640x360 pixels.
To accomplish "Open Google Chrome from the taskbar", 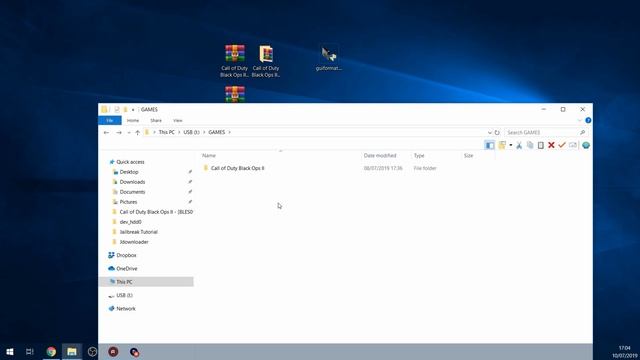I will click(x=51, y=351).
